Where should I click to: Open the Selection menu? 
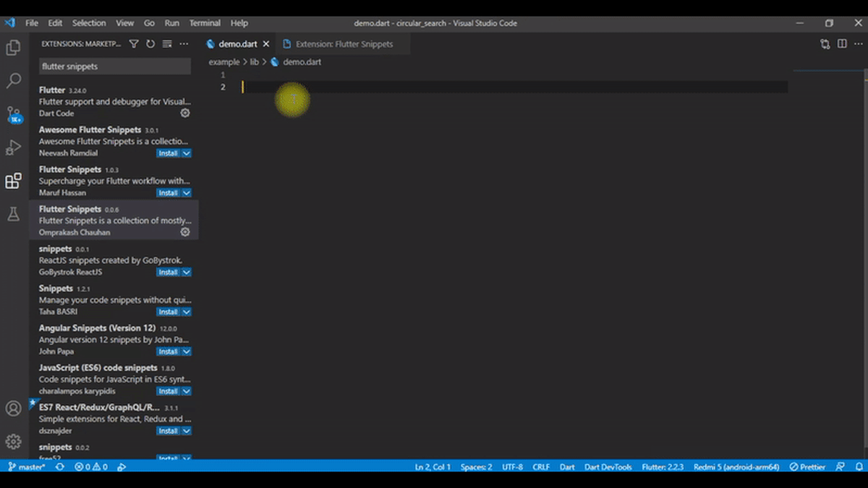pos(89,23)
